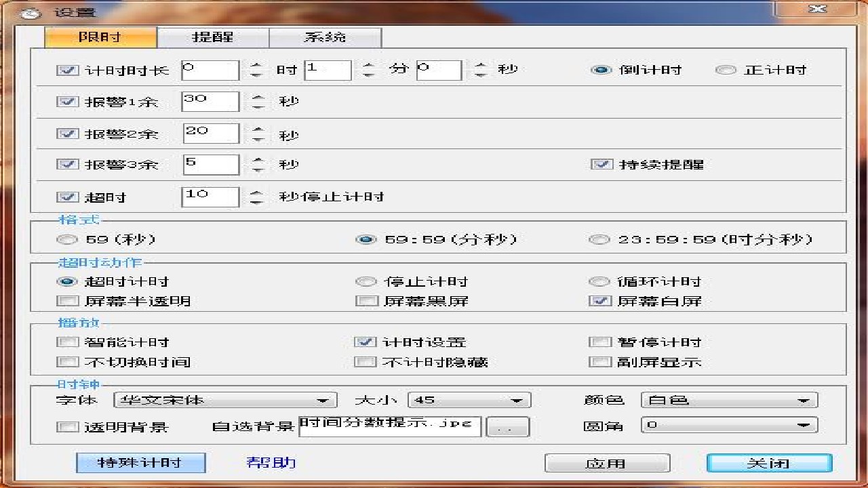
Task: Click the 超时 seconds stepper
Action: click(256, 197)
